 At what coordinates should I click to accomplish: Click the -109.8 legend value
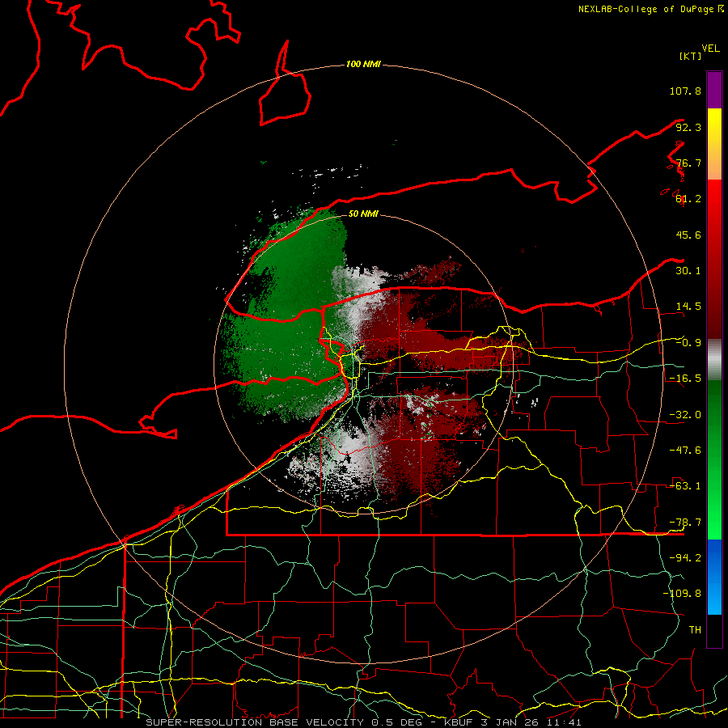pyautogui.click(x=682, y=594)
